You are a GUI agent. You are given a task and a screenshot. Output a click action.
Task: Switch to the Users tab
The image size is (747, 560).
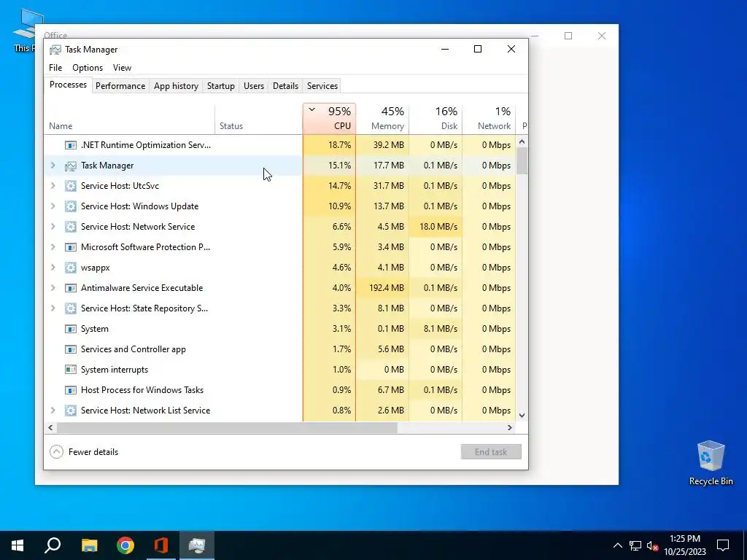point(253,86)
